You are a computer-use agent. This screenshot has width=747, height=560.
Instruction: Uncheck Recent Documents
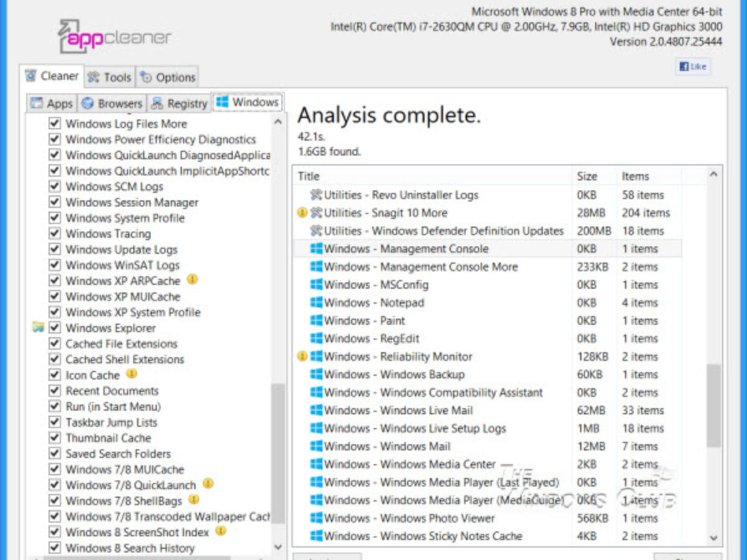click(x=55, y=391)
